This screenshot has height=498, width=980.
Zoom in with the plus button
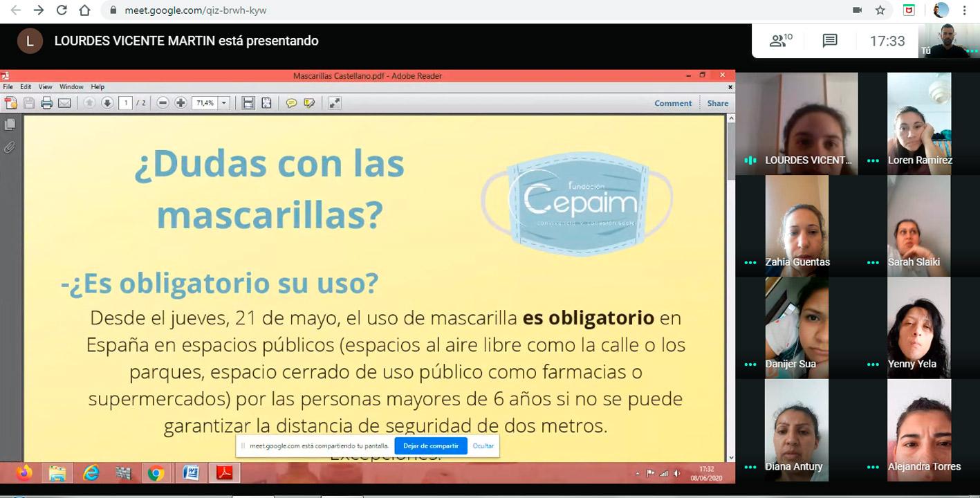point(181,103)
